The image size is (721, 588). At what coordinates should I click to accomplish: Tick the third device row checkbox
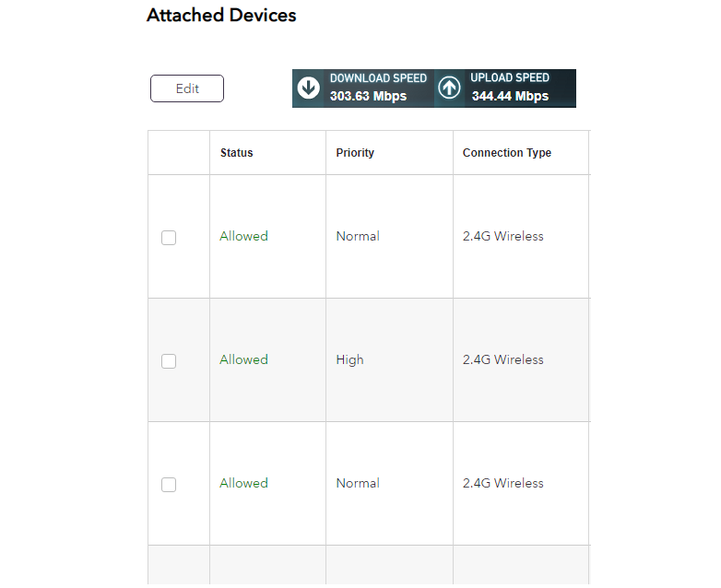tap(169, 485)
